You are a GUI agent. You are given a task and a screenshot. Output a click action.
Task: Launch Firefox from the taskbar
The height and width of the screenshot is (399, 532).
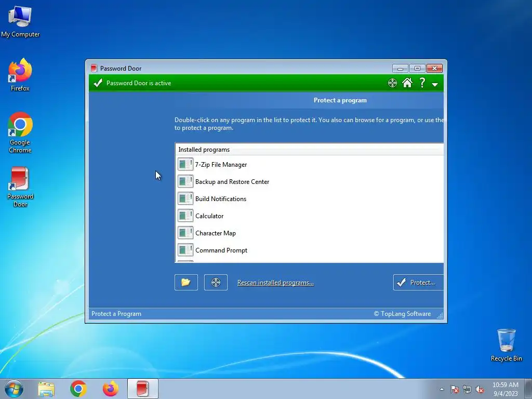(111, 389)
